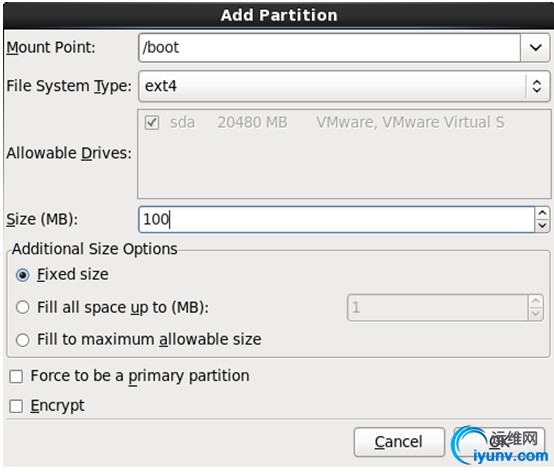Toggle the sda drive checkbox
Image resolution: width=554 pixels, height=472 pixels.
pos(152,123)
